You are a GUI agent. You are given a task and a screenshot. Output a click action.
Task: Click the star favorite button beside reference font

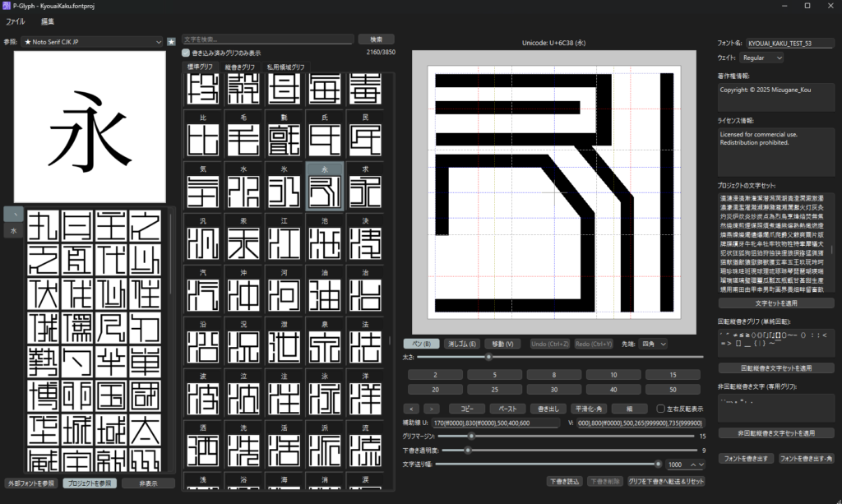(171, 41)
